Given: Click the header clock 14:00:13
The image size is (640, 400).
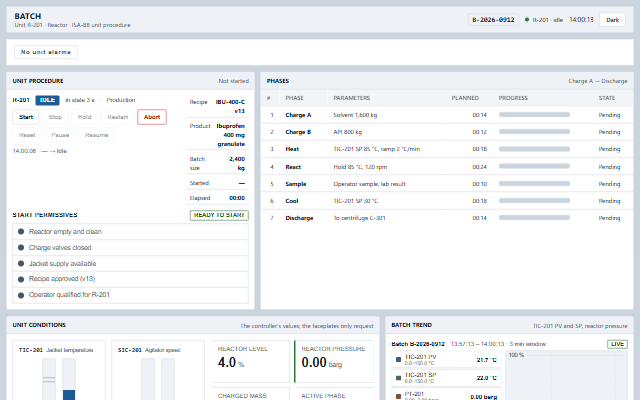Looking at the screenshot, I should click(x=581, y=20).
